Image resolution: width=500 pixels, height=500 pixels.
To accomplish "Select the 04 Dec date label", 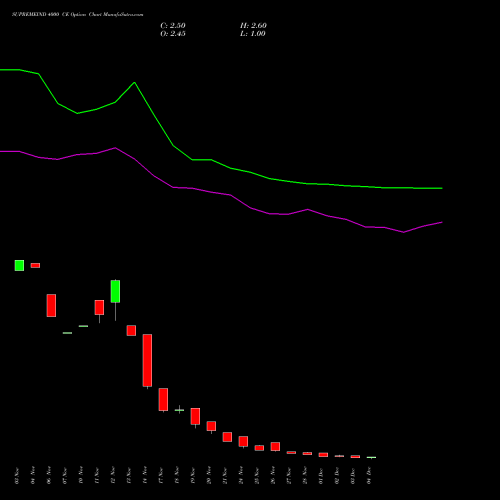I will coord(369,476).
